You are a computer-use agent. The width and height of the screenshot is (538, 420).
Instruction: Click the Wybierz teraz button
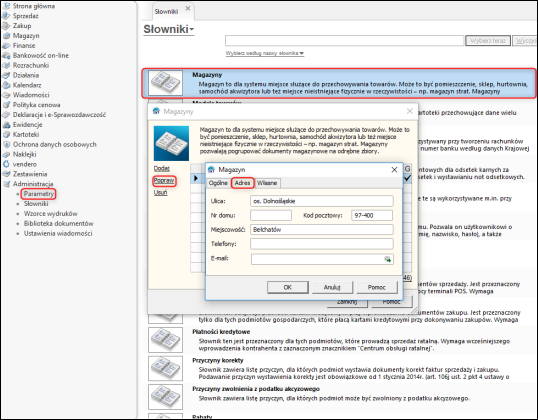[488, 40]
